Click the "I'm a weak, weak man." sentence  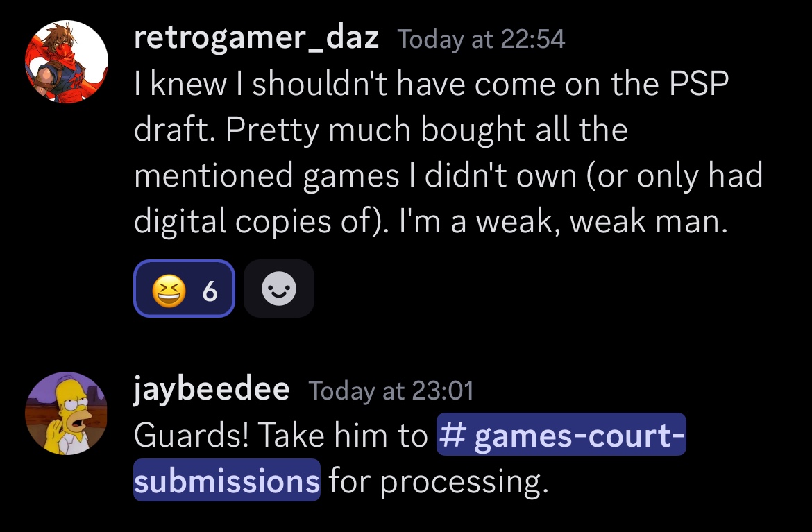tap(564, 221)
